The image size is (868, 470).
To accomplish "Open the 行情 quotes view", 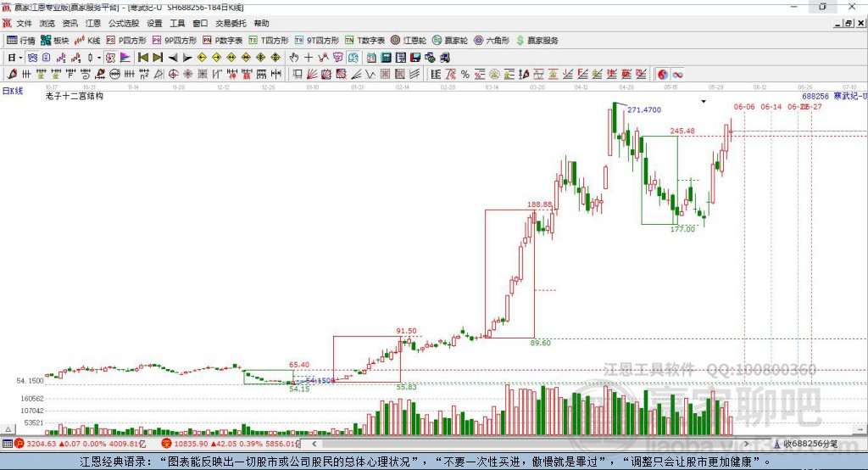I will pyautogui.click(x=20, y=41).
